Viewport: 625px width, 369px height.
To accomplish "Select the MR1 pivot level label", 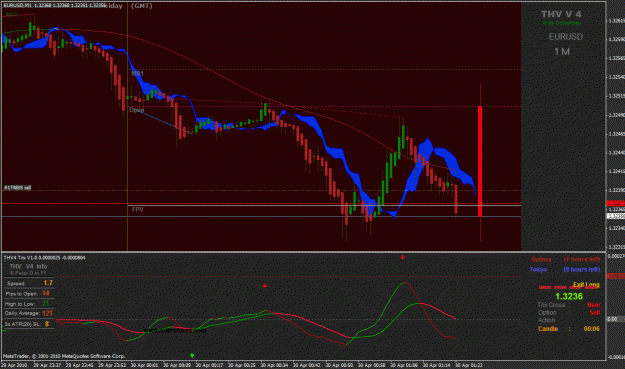I will pyautogui.click(x=138, y=73).
